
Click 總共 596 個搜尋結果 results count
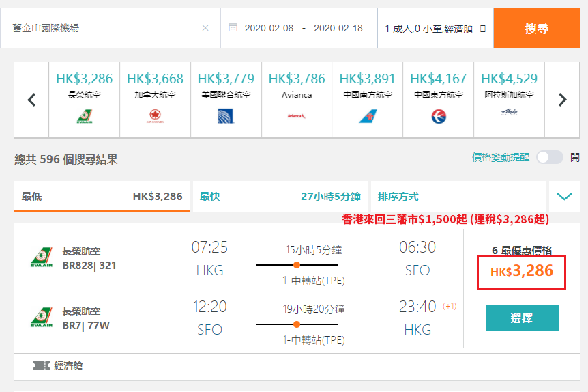tap(66, 159)
